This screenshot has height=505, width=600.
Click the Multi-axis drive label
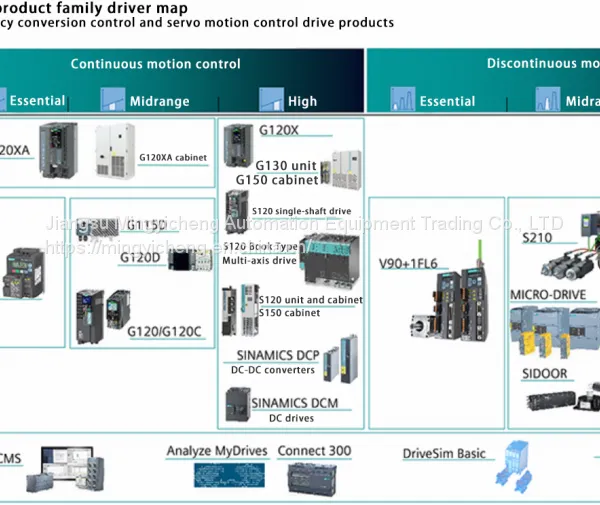tap(259, 261)
